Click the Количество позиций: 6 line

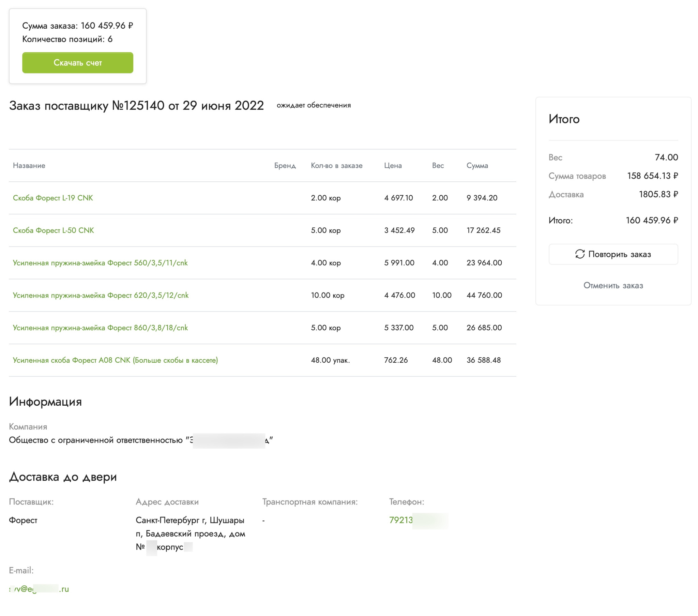[x=67, y=39]
